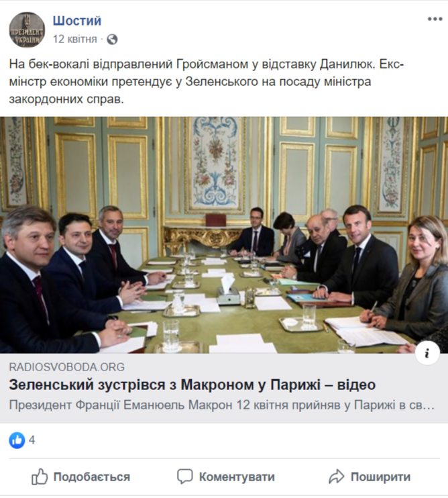
Task: Click the thumbs-up outline icon
Action: (40, 477)
